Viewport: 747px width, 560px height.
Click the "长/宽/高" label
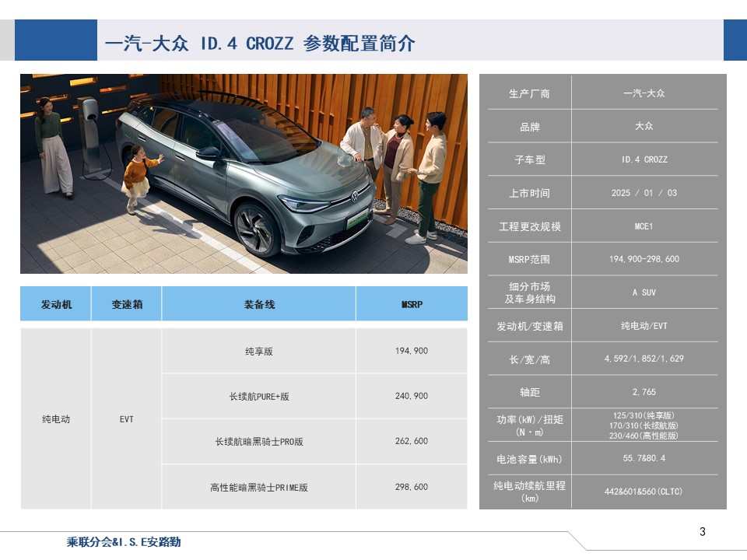(529, 359)
